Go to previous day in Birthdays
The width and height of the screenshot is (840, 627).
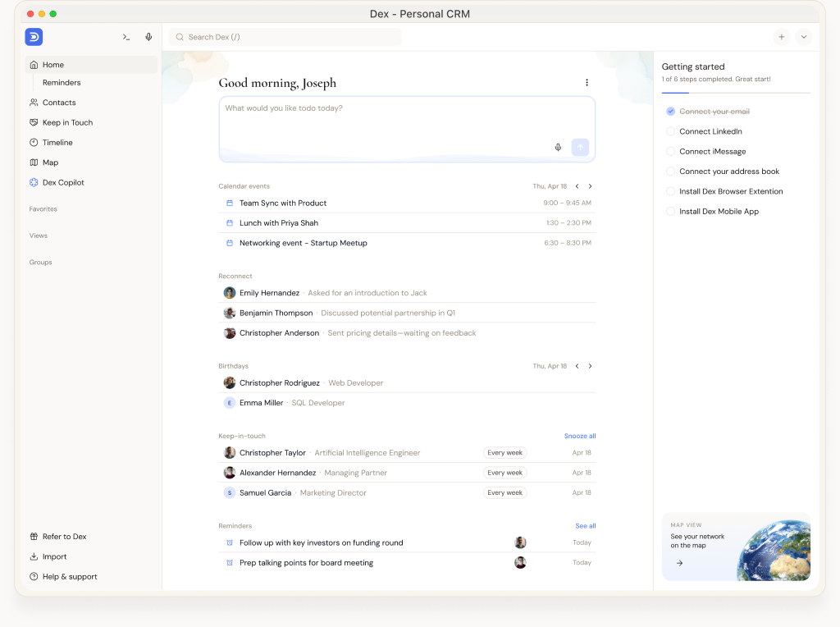pos(577,366)
